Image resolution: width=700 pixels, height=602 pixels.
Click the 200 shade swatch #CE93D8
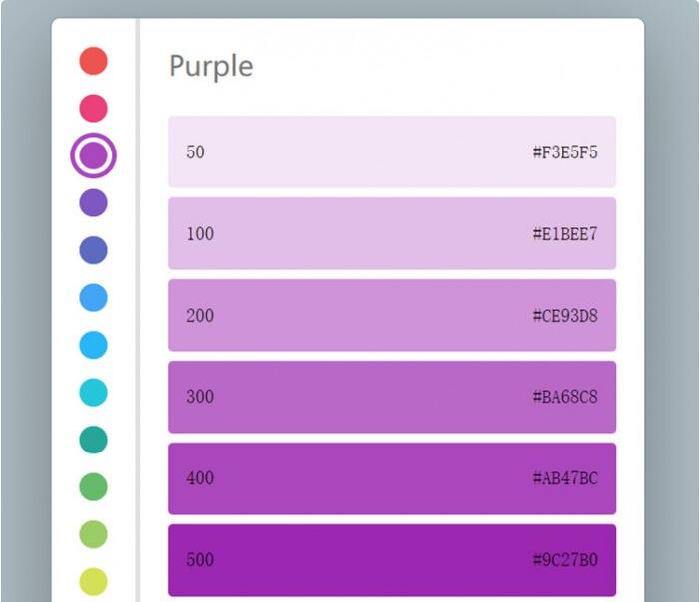pyautogui.click(x=391, y=316)
